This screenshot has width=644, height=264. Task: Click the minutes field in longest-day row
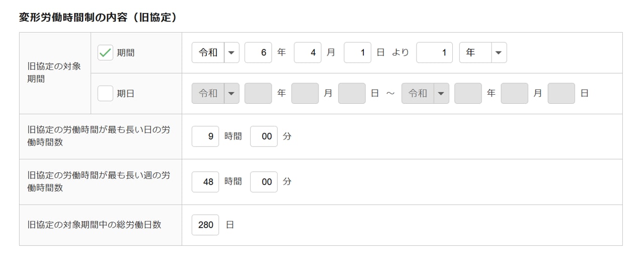[x=264, y=137]
